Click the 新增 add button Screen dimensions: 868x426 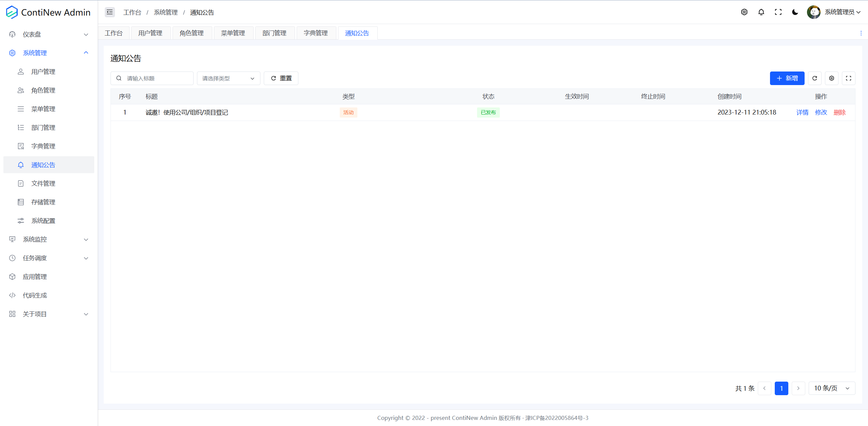coord(787,78)
